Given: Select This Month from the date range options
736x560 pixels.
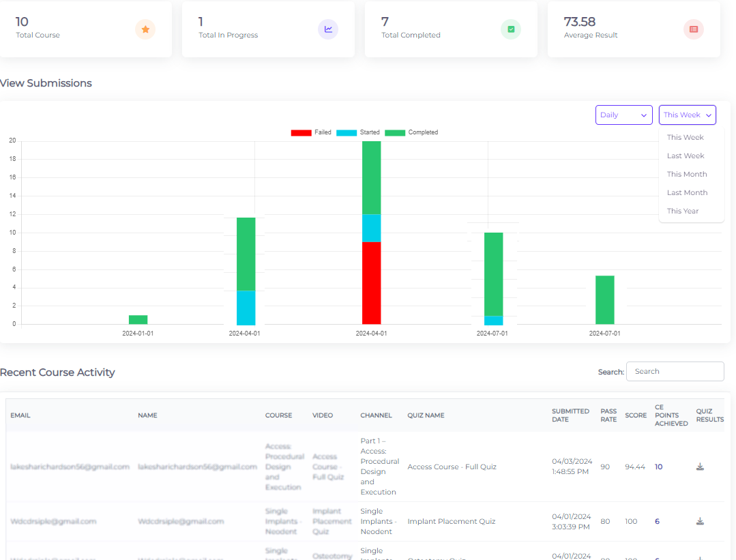Looking at the screenshot, I should [686, 174].
